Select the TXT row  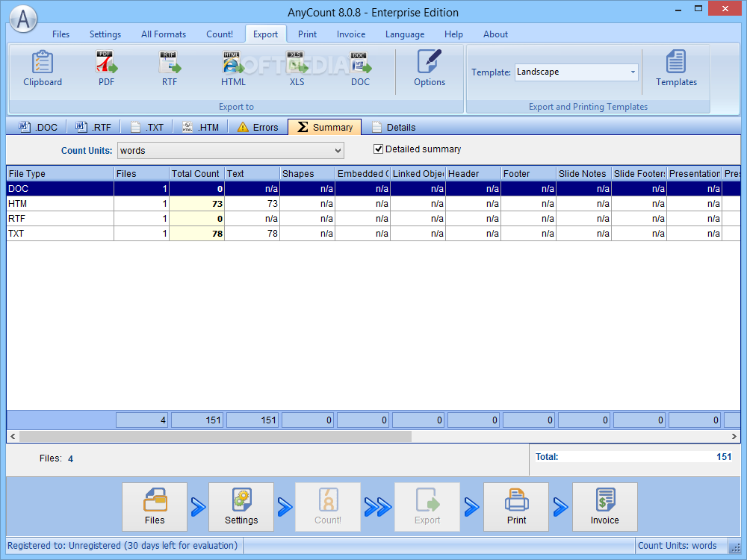point(373,233)
